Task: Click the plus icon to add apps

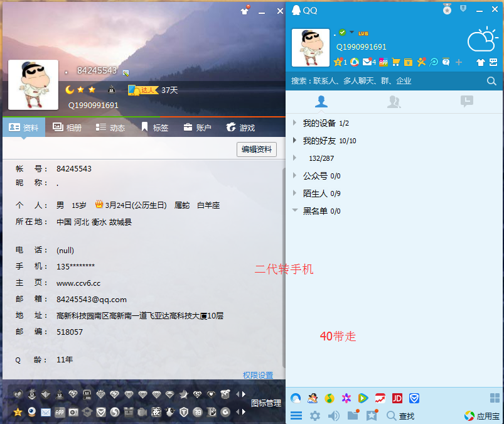Action: 459,62
